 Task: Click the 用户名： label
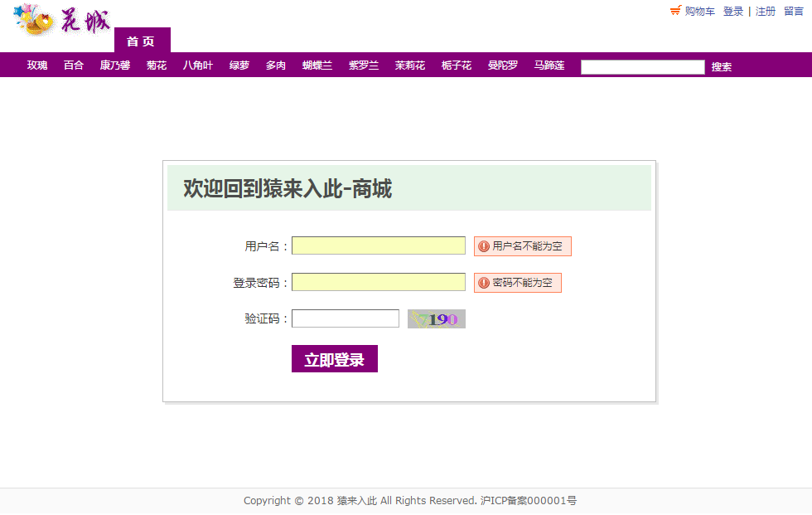[267, 246]
